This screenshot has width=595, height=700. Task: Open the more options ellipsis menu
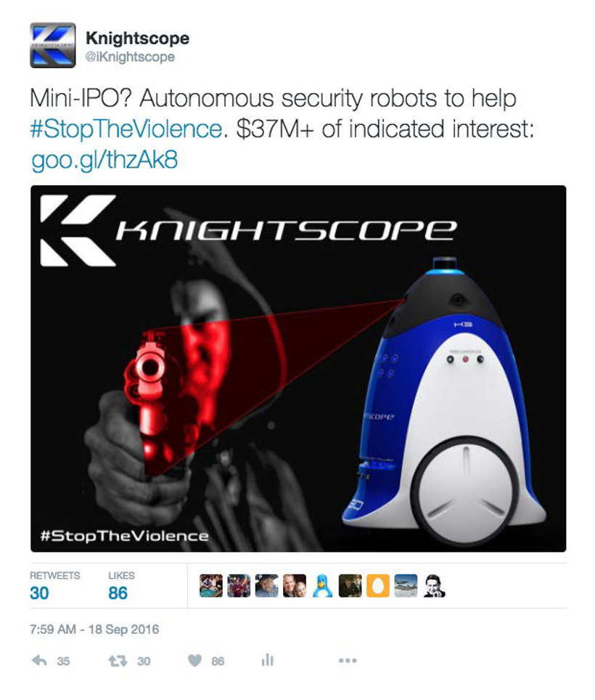[348, 661]
